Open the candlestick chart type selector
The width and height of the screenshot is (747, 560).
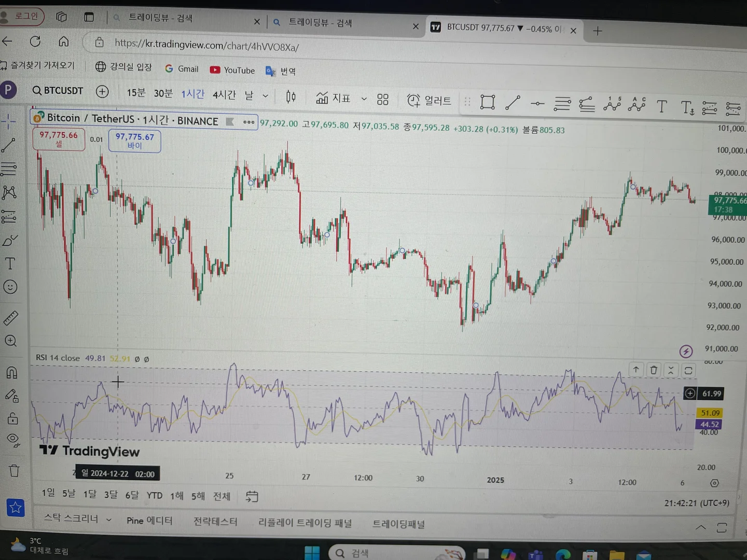pyautogui.click(x=291, y=97)
